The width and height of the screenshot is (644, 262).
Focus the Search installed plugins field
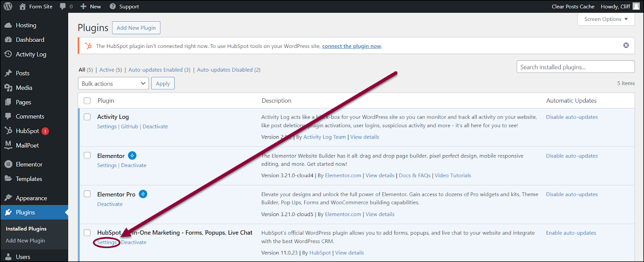(576, 67)
